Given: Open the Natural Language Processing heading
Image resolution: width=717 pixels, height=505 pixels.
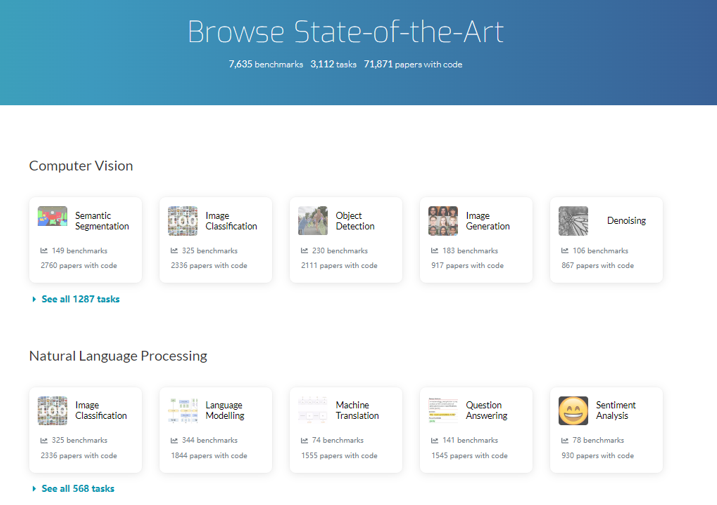Looking at the screenshot, I should point(118,356).
